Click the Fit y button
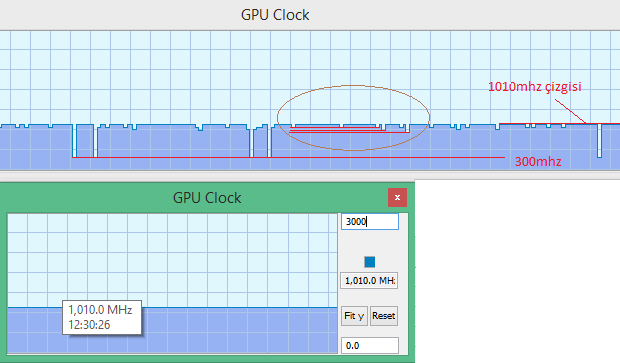Image resolution: width=620 pixels, height=363 pixels. [x=354, y=316]
